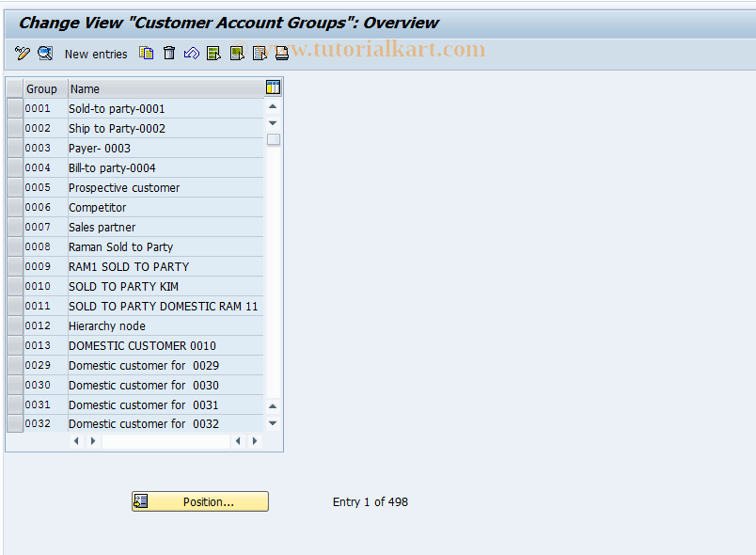Select row checkbox for group 0029
756x555 pixels.
(15, 366)
